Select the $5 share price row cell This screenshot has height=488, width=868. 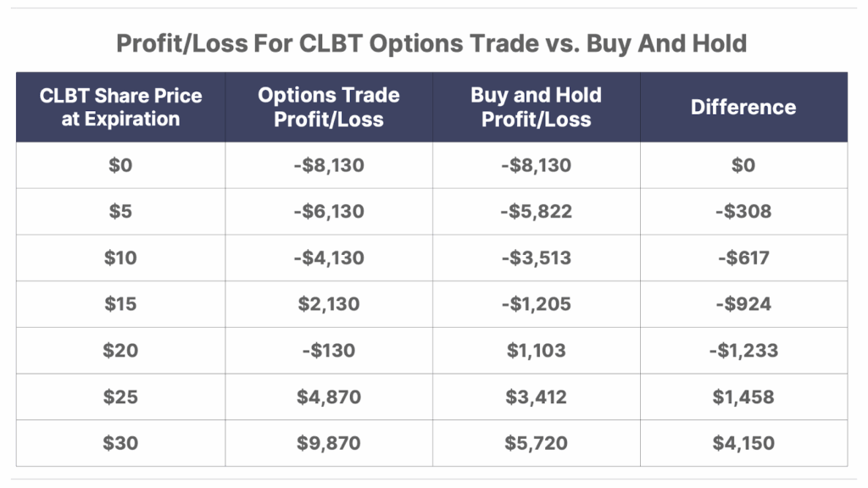click(x=120, y=211)
